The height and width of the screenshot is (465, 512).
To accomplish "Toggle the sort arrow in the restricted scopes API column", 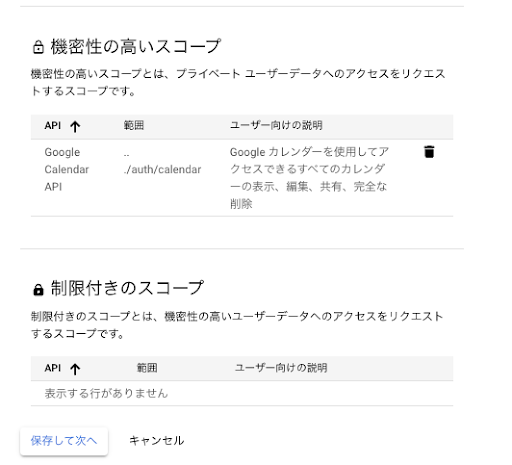I will [75, 369].
